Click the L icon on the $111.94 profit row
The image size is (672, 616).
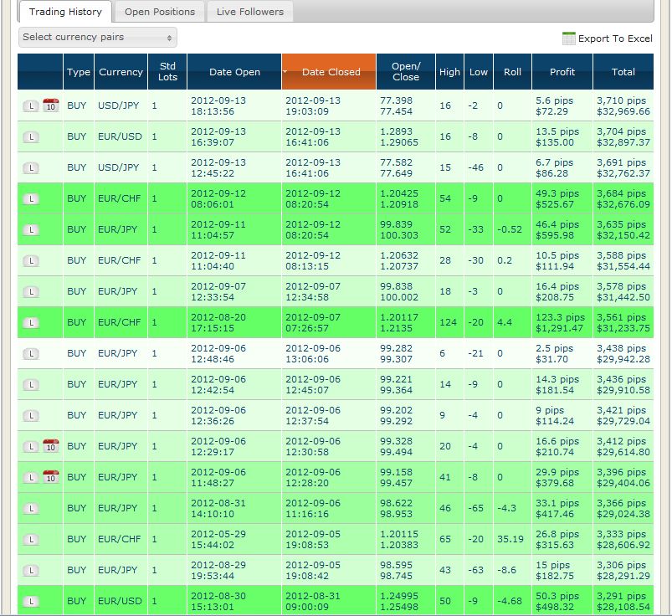pyautogui.click(x=31, y=260)
